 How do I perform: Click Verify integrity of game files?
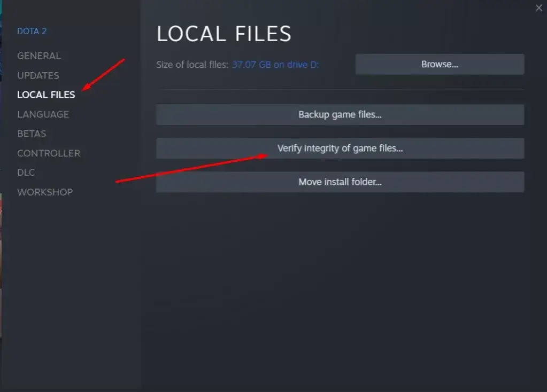coord(340,148)
